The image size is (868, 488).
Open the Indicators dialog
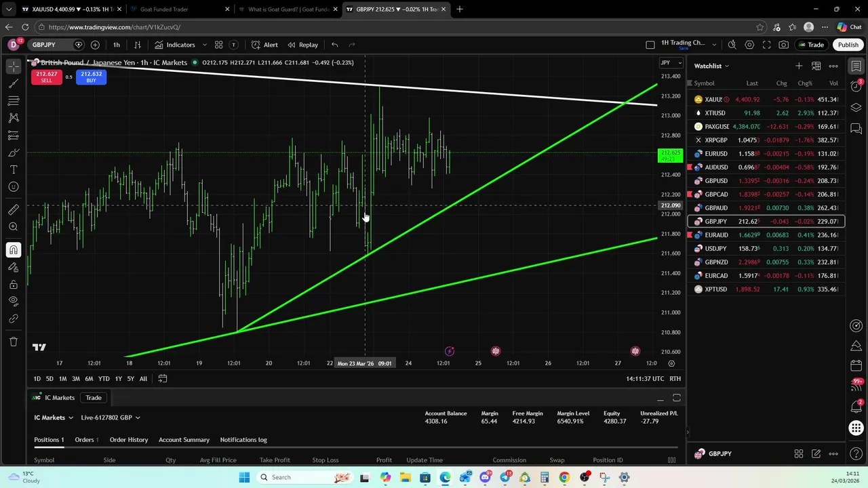[175, 45]
